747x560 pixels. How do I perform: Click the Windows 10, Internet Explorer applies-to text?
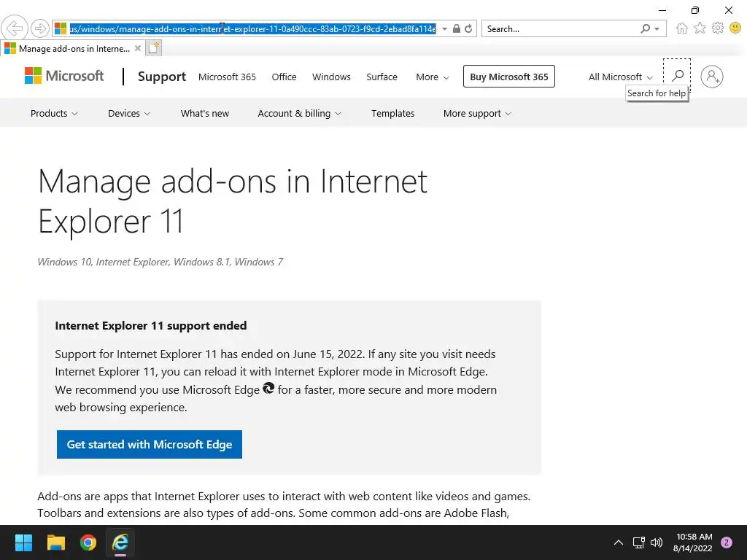point(160,262)
